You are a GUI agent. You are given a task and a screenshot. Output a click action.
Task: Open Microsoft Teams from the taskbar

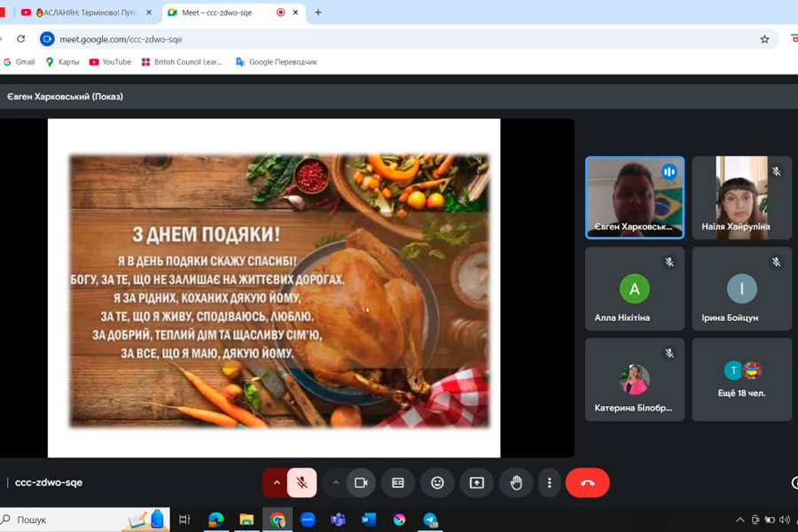[x=338, y=520]
